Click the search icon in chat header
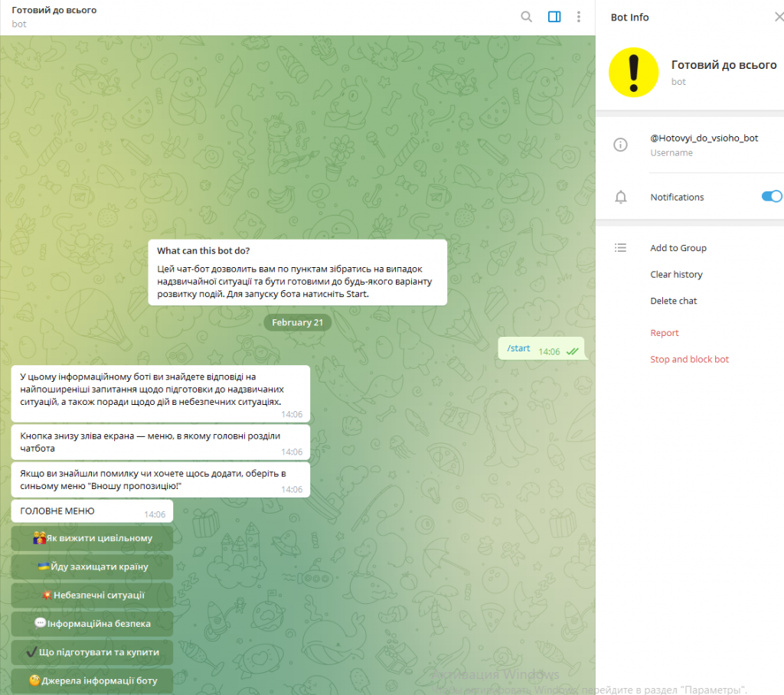The height and width of the screenshot is (695, 784). 527,17
